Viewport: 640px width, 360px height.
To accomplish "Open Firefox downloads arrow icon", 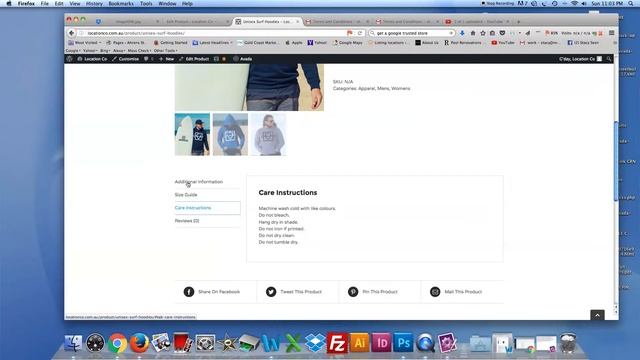I will [462, 33].
